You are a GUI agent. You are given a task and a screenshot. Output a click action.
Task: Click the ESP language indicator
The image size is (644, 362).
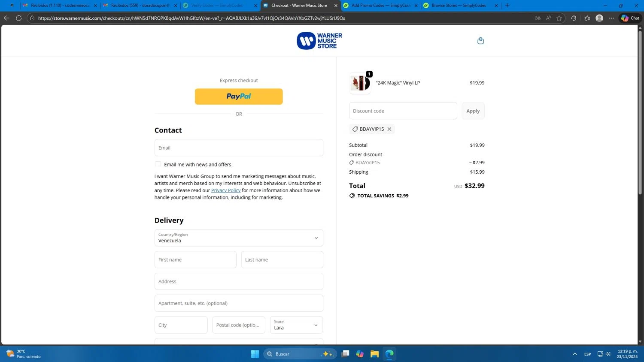(587, 354)
